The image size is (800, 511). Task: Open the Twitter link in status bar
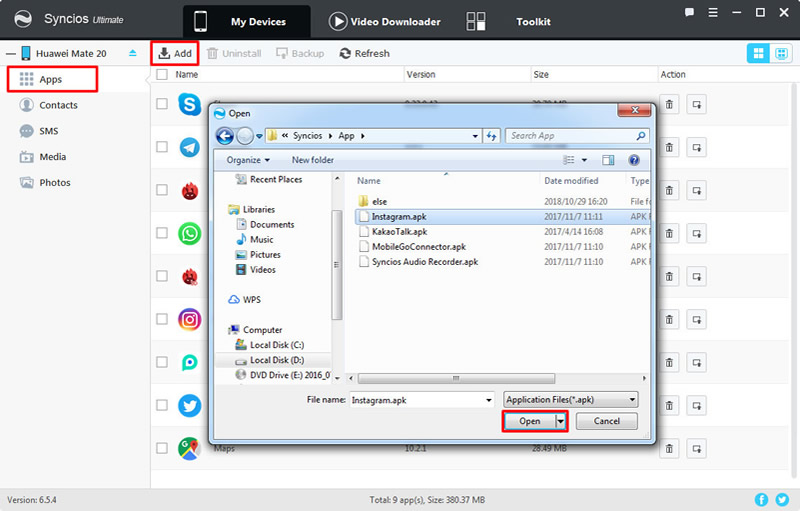click(782, 500)
